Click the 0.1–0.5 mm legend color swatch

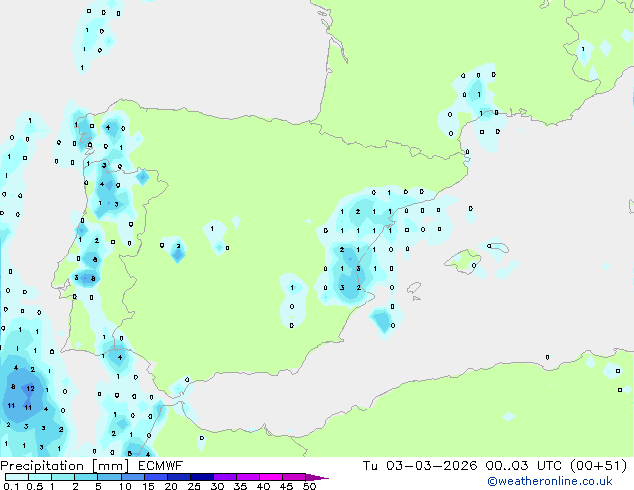pos(17,477)
